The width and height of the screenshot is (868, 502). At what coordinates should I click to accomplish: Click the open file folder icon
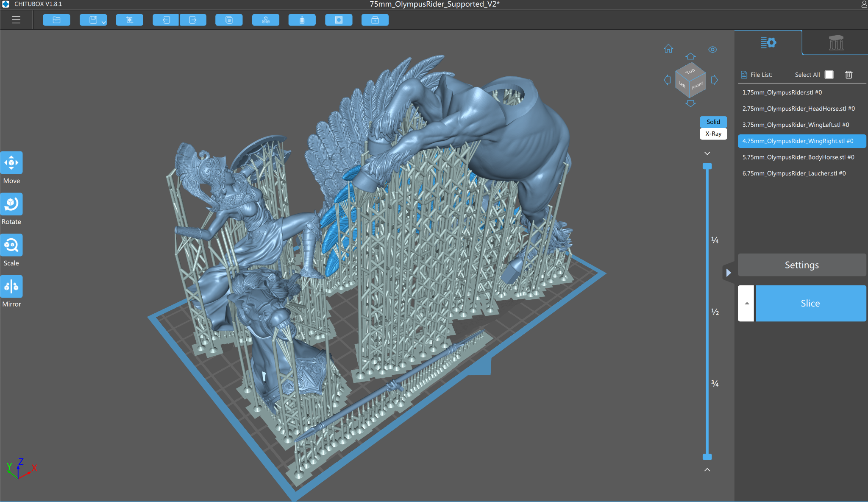(x=56, y=20)
